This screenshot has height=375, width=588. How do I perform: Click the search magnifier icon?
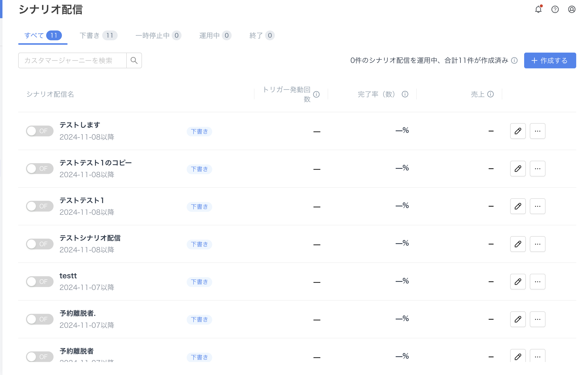134,60
